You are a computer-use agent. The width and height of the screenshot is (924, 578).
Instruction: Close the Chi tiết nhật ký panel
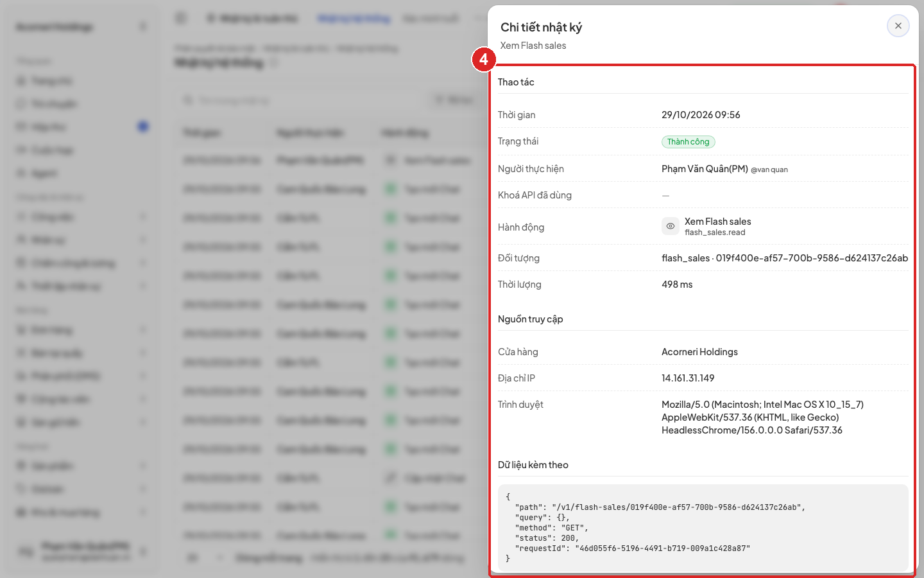point(898,26)
